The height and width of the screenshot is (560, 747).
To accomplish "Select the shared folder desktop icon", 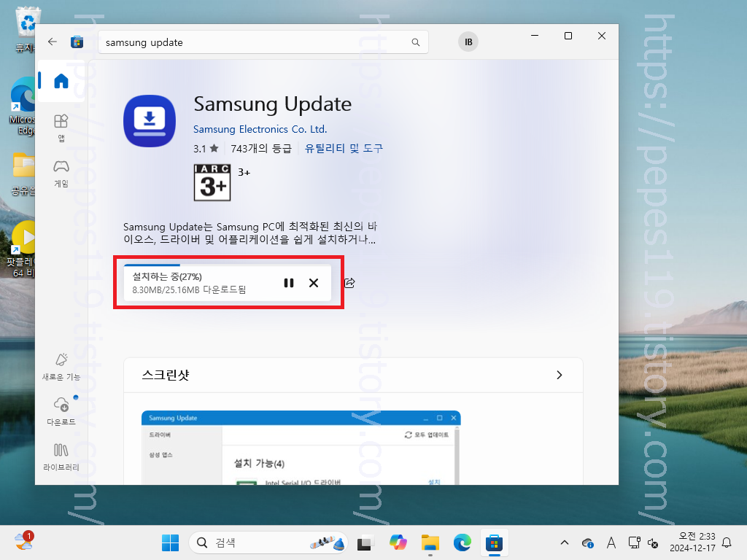I will [23, 174].
